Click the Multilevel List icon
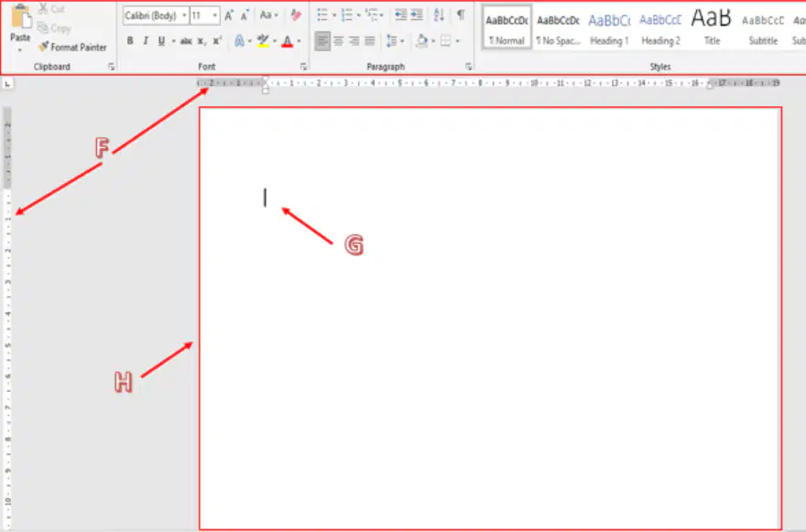 pos(371,16)
